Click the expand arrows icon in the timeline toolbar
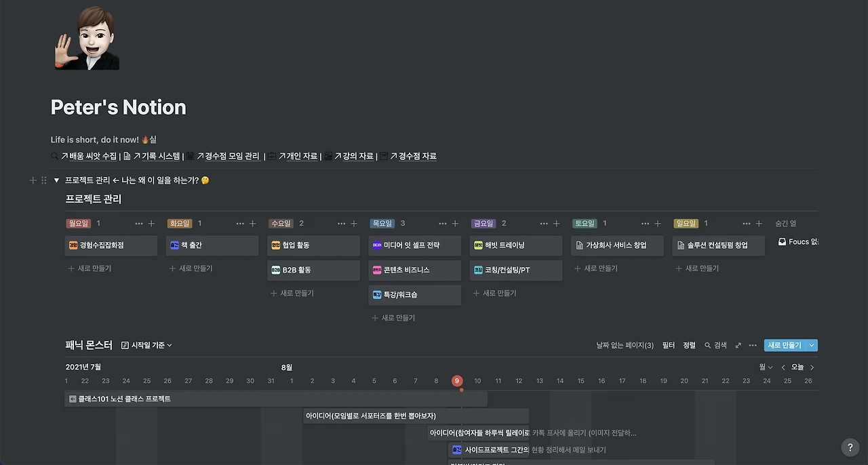 coord(737,345)
